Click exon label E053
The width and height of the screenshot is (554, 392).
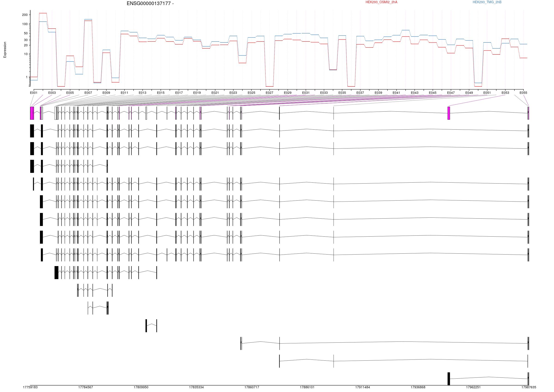click(x=506, y=93)
